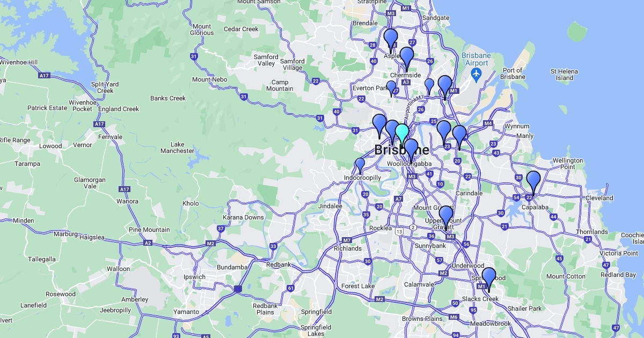Select the blue pin at Aspley
The width and height of the screenshot is (644, 338).
(x=391, y=39)
